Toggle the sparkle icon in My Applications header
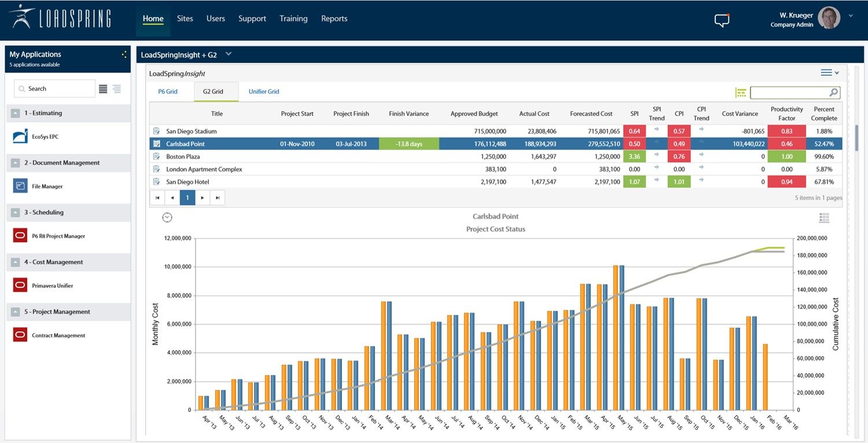Image resolution: width=868 pixels, height=443 pixels. point(124,54)
